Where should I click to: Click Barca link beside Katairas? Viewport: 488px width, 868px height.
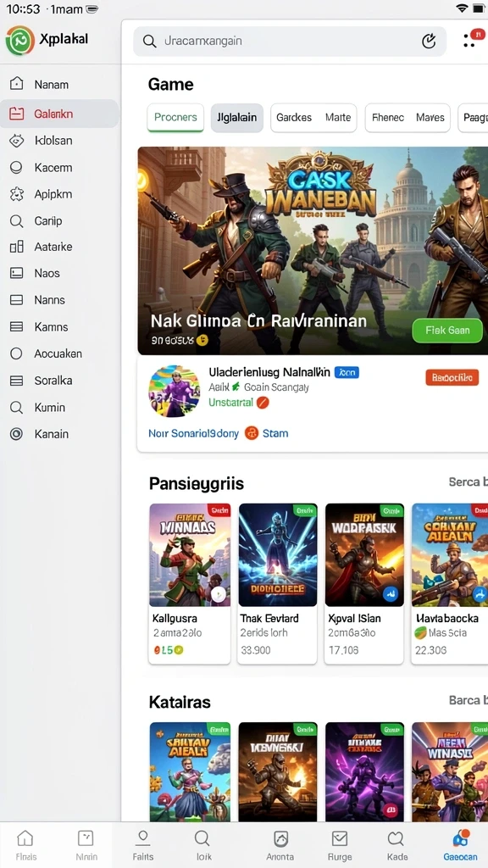pos(468,700)
